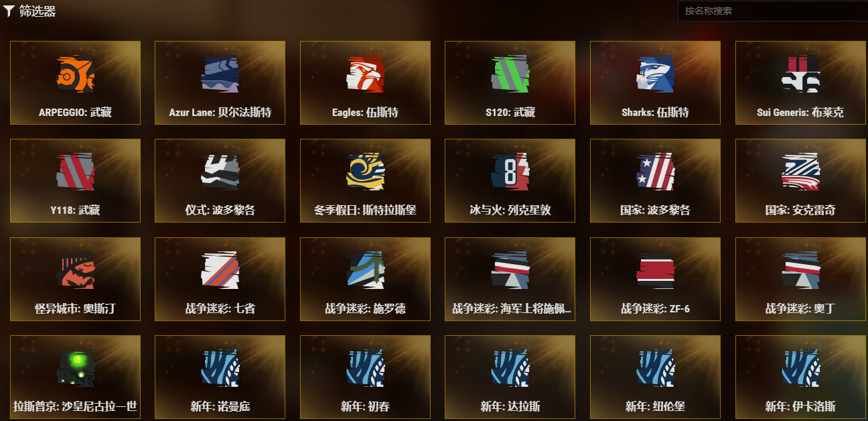Click the 筛选器 filter label text

[x=38, y=11]
